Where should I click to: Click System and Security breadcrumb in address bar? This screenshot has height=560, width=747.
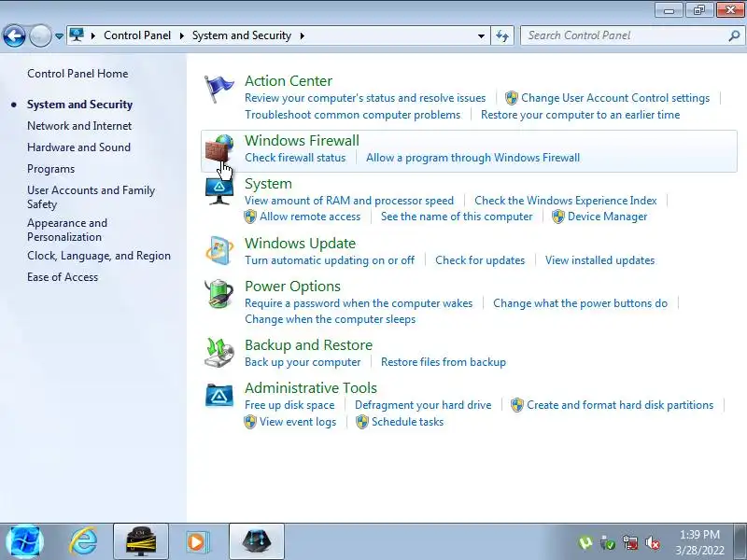coord(242,35)
